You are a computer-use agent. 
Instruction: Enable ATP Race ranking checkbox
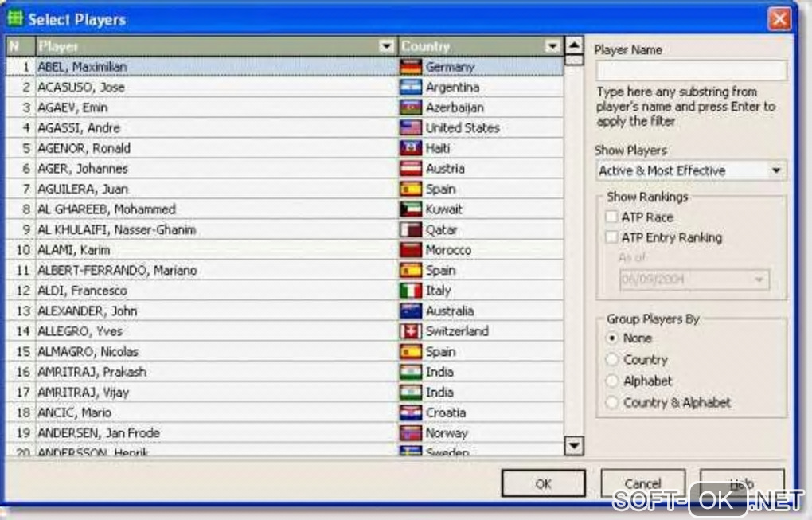tap(611, 217)
